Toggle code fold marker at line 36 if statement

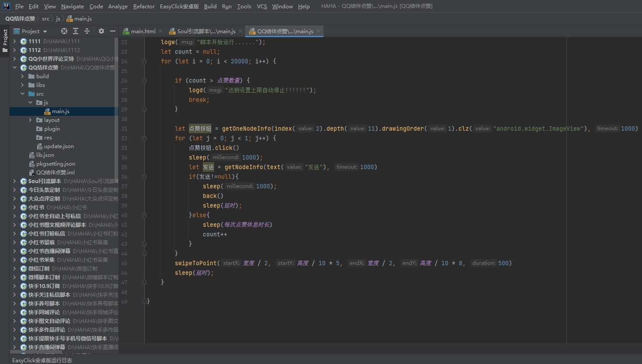(144, 177)
